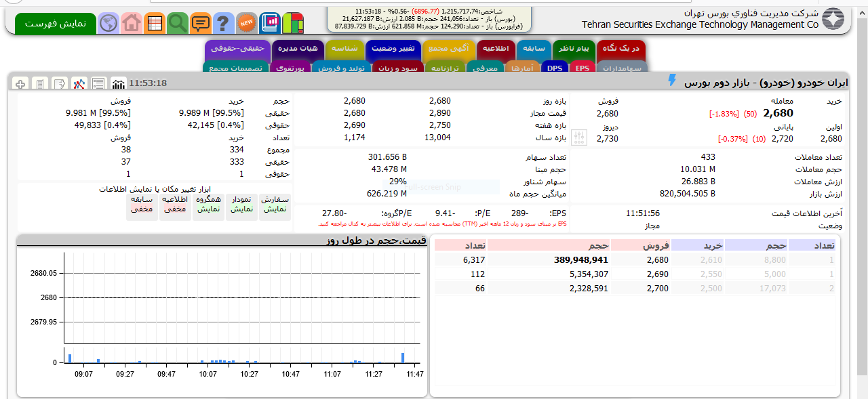The width and height of the screenshot is (868, 399).
Task: Open the orange speech-bubble messages icon
Action: (x=201, y=23)
